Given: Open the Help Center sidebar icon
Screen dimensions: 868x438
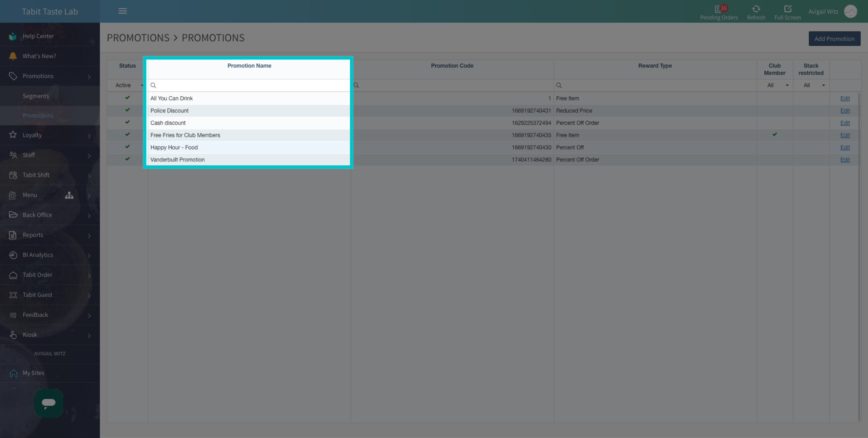Looking at the screenshot, I should point(13,36).
